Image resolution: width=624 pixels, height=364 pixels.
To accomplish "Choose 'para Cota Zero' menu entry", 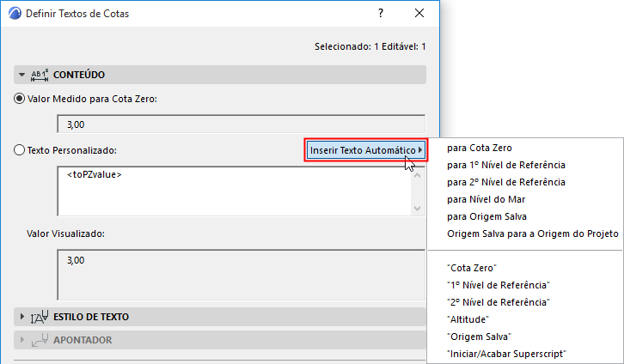I will [479, 148].
